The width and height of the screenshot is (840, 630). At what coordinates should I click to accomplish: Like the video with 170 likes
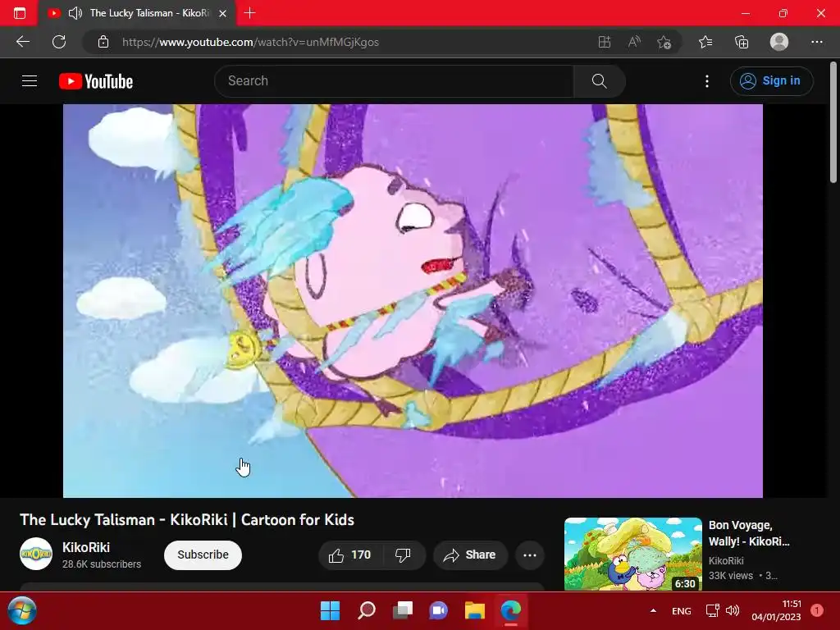tap(350, 555)
